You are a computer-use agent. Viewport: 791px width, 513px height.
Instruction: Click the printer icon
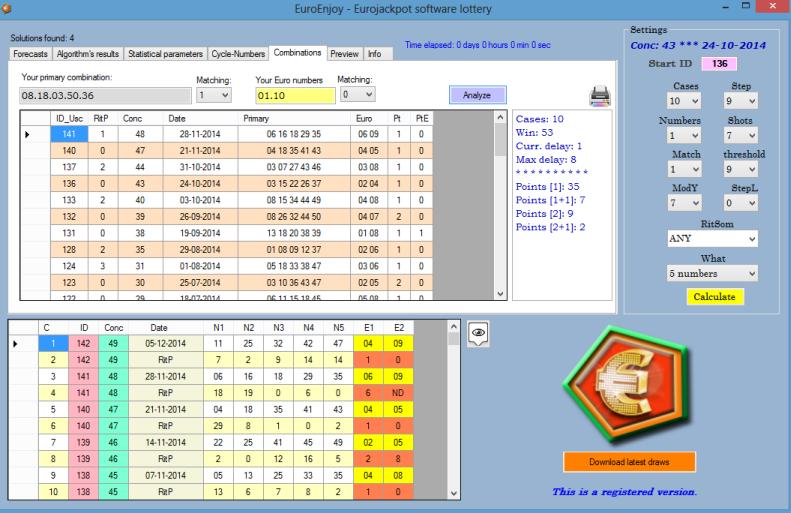click(x=600, y=95)
